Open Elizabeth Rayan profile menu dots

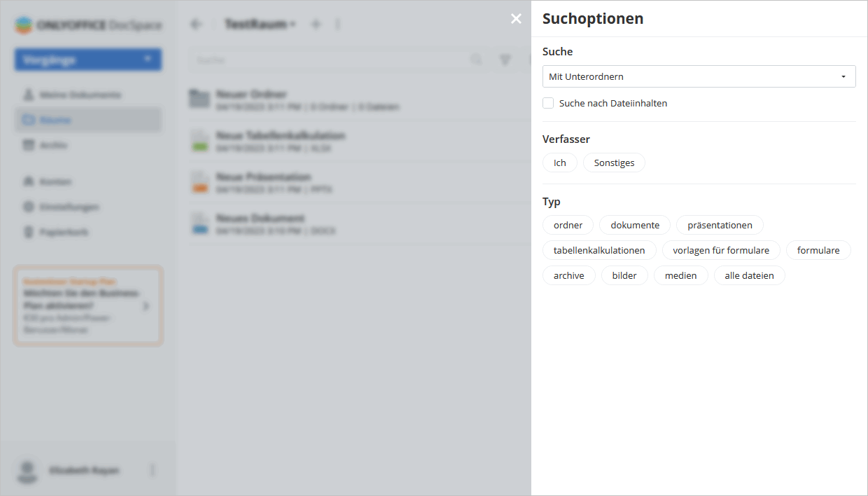[153, 470]
